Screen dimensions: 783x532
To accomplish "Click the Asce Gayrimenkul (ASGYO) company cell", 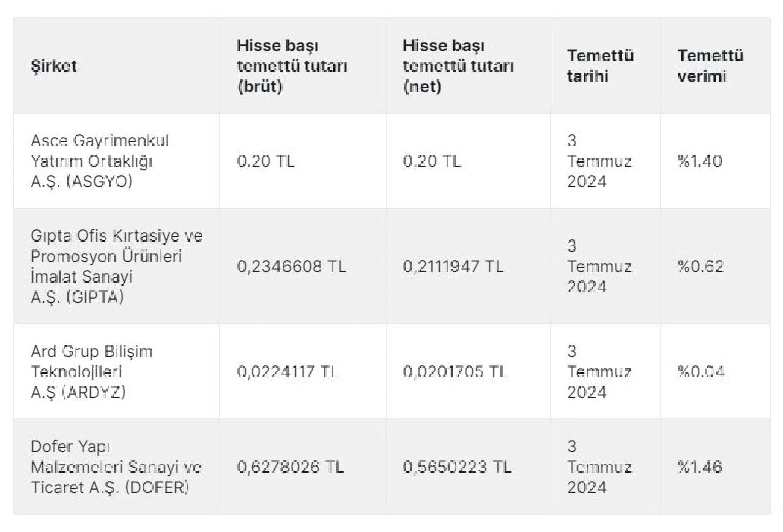I will click(99, 161).
